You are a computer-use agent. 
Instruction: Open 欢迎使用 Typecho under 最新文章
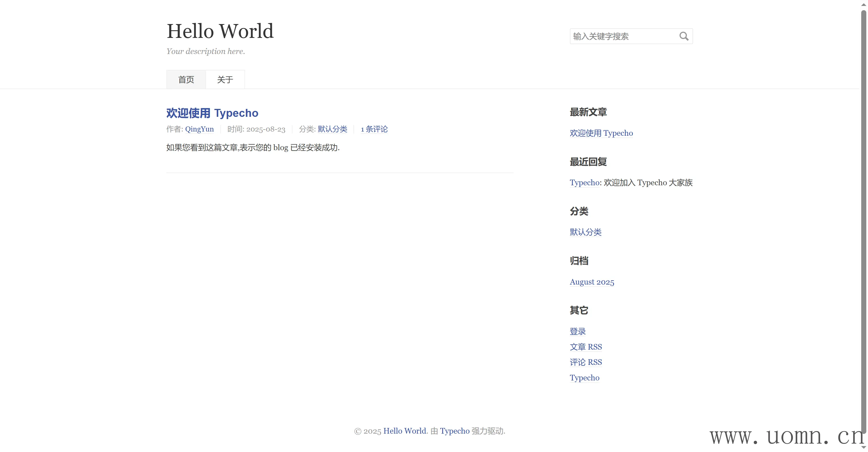tap(601, 133)
